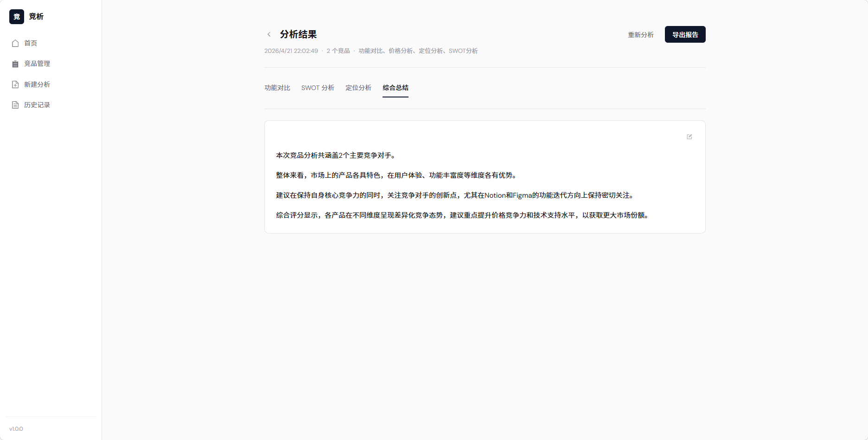Select 新建分析 in the sidebar
The image size is (868, 440).
(37, 84)
